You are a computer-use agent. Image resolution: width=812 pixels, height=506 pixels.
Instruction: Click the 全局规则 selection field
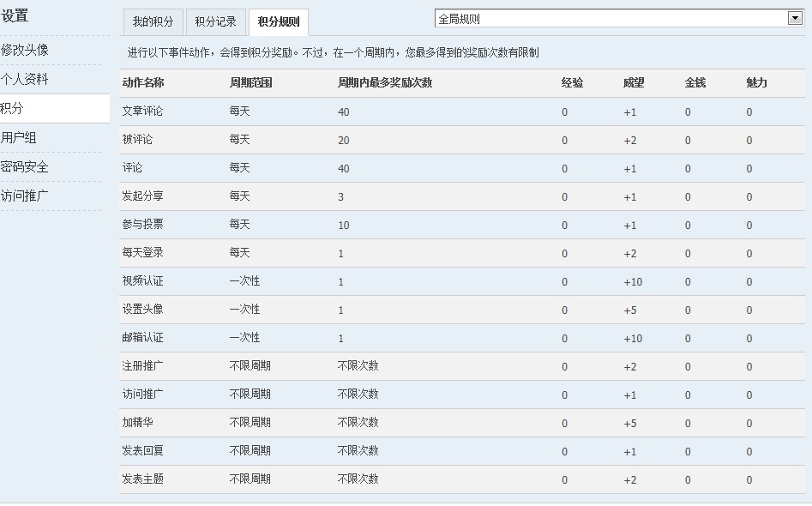[619, 19]
